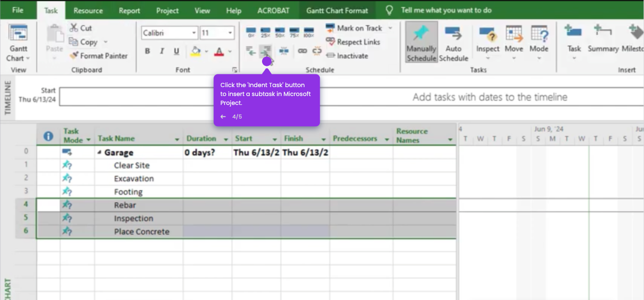Click Mark on Track
The image size is (644, 300).
354,28
